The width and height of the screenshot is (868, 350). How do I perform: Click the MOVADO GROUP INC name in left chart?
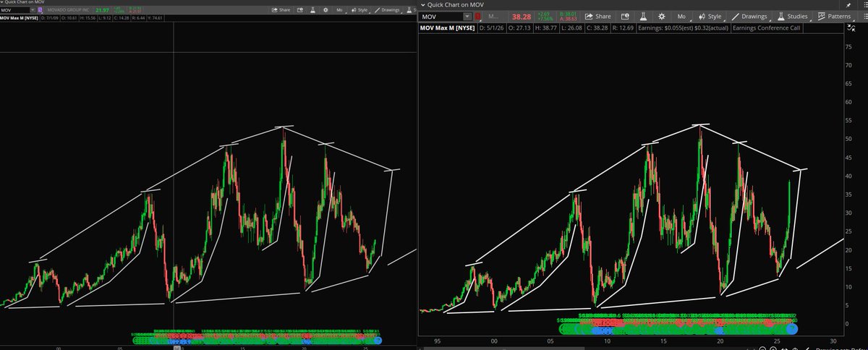[x=67, y=10]
